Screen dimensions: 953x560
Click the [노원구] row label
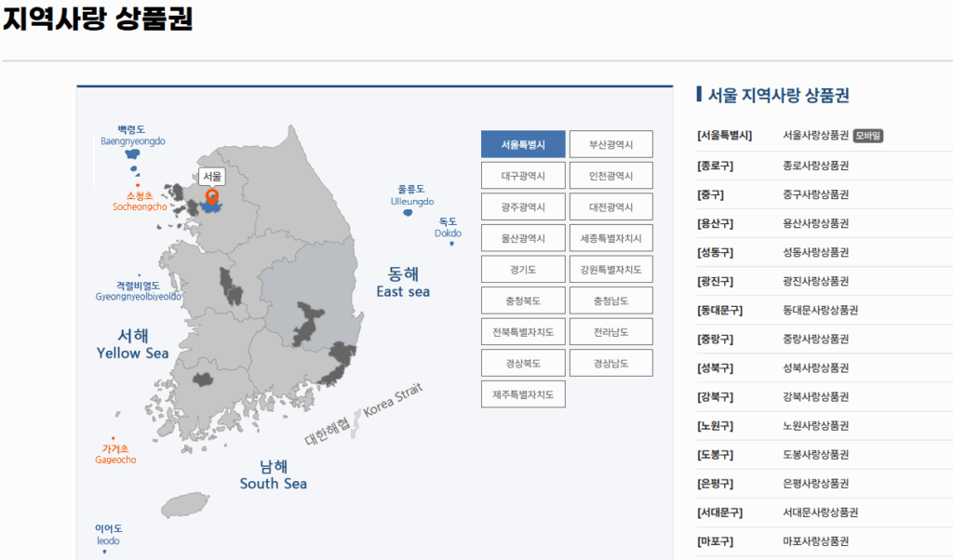(715, 426)
